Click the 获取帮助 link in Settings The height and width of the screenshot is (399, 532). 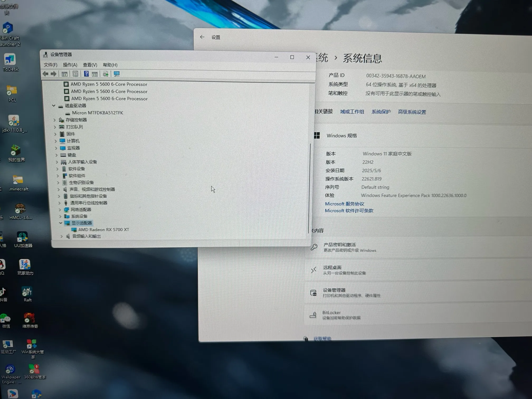[x=322, y=338]
